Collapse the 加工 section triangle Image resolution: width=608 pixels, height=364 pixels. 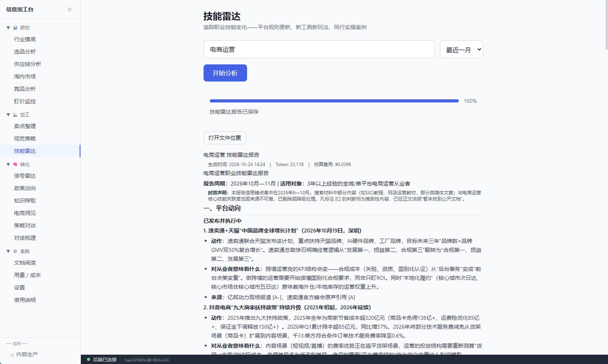pyautogui.click(x=8, y=115)
